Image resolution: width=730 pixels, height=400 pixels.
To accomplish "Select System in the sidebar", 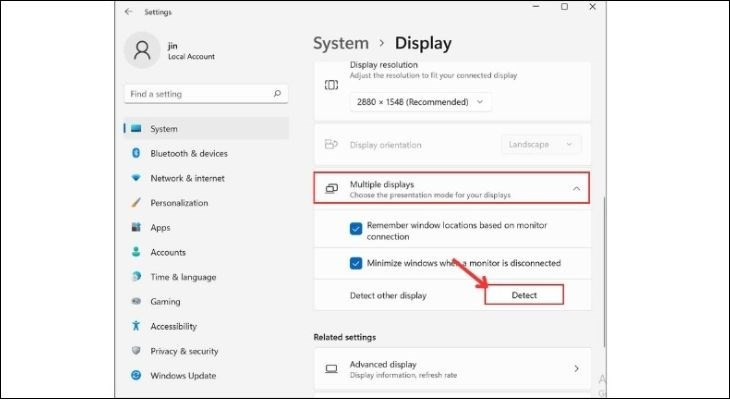I will pos(206,129).
